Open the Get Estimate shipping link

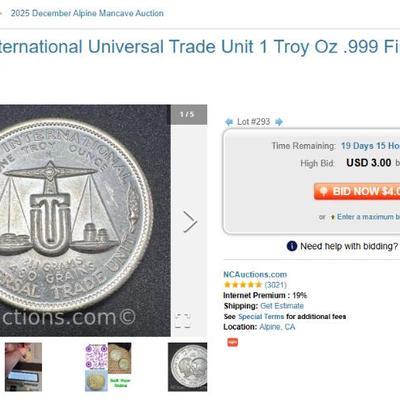pos(282,306)
